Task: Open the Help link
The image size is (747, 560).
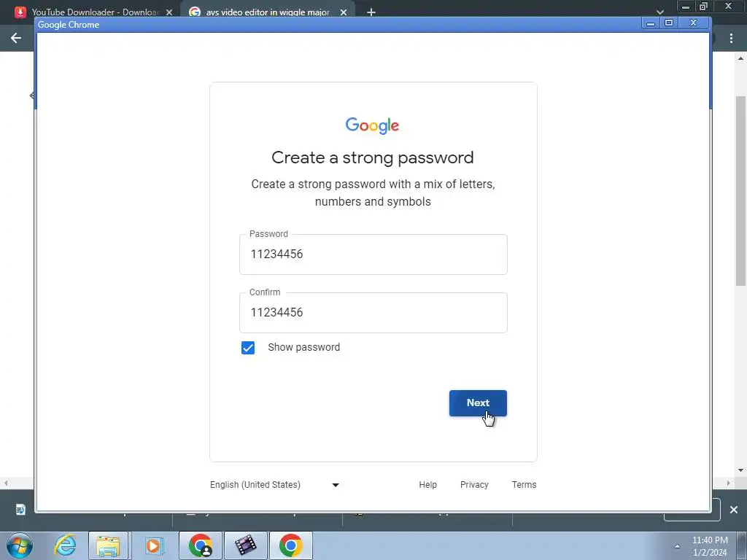Action: tap(427, 485)
